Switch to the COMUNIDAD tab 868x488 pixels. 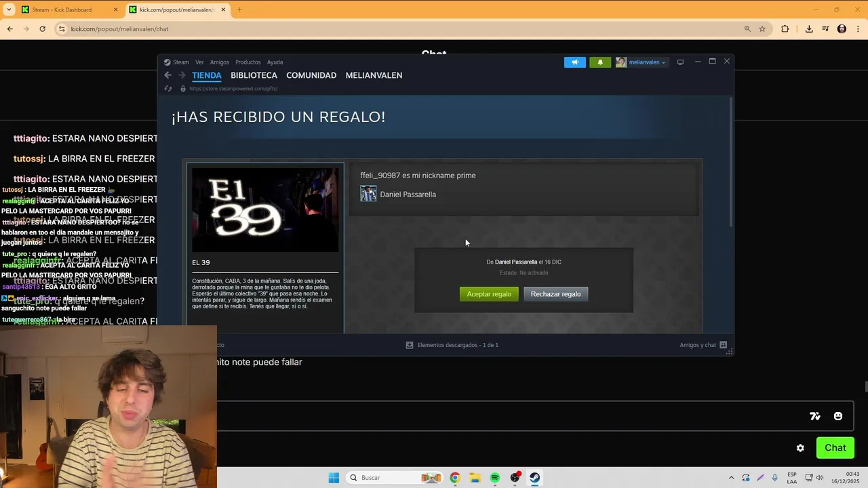point(311,75)
